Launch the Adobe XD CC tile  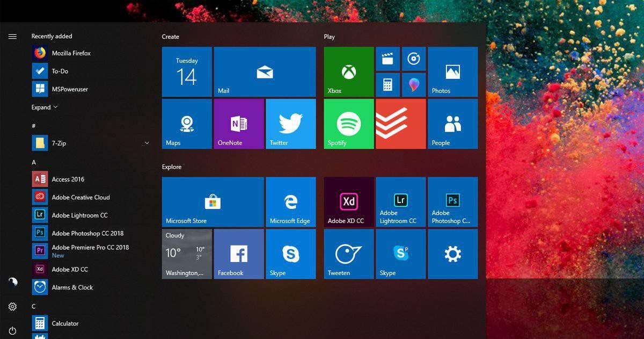pos(349,202)
